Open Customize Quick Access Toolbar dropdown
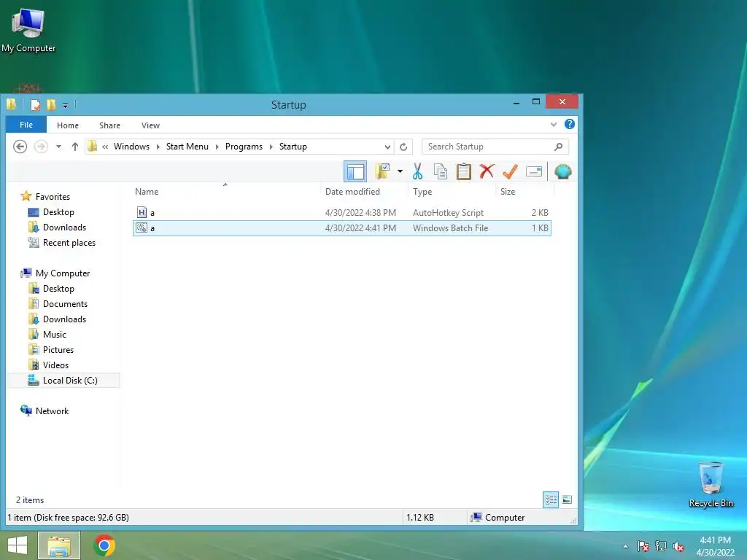Screen dimensions: 747x560 [65, 105]
